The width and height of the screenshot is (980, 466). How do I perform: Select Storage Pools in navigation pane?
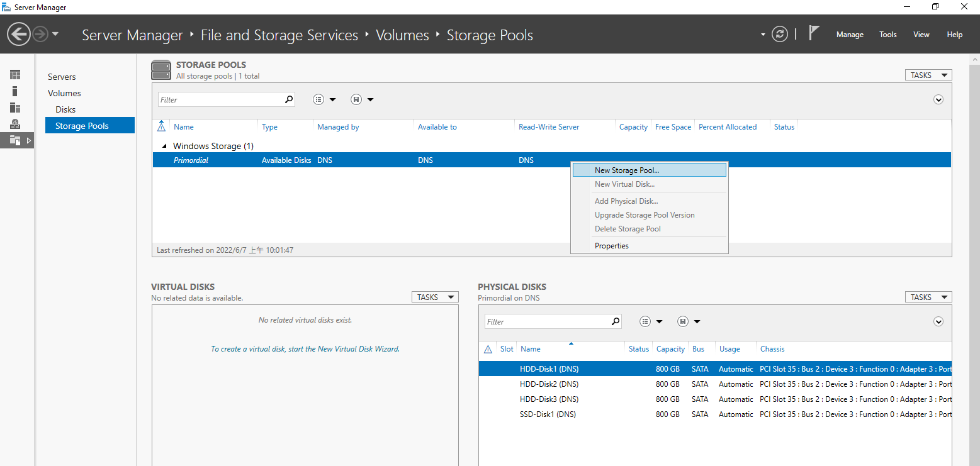click(90, 126)
